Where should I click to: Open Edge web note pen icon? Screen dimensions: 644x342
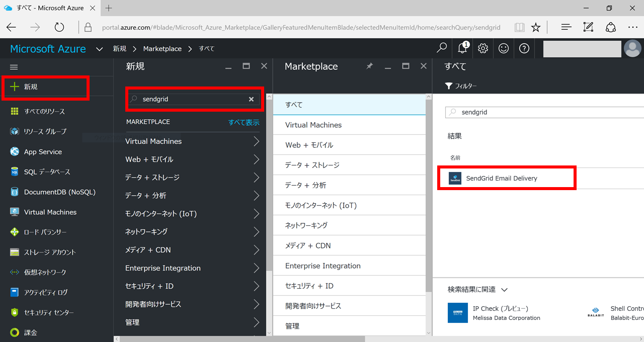pos(588,27)
